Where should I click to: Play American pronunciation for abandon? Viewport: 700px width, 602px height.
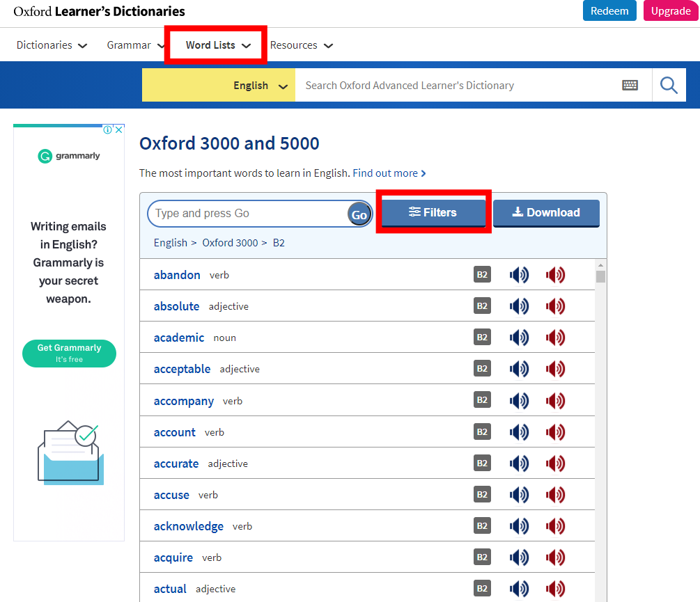pyautogui.click(x=555, y=275)
